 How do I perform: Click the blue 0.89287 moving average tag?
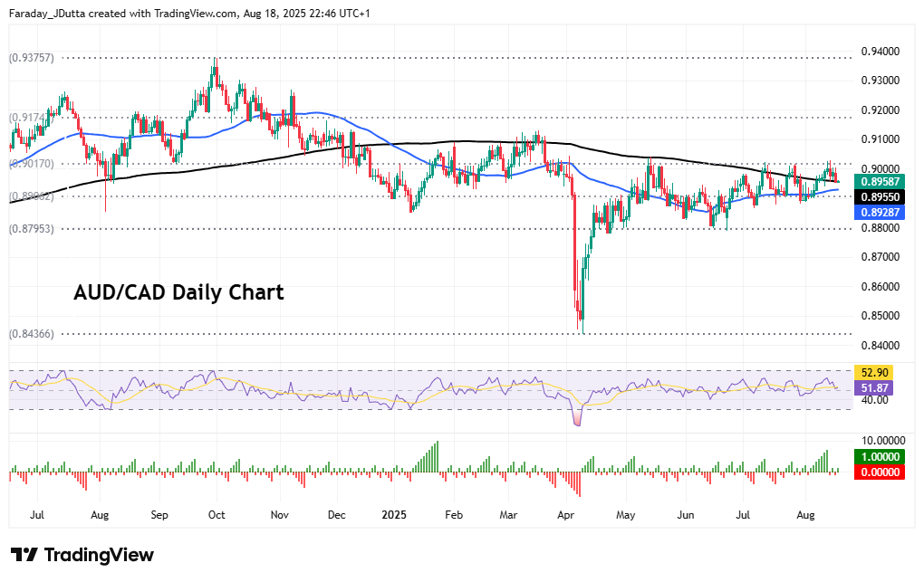tap(880, 212)
